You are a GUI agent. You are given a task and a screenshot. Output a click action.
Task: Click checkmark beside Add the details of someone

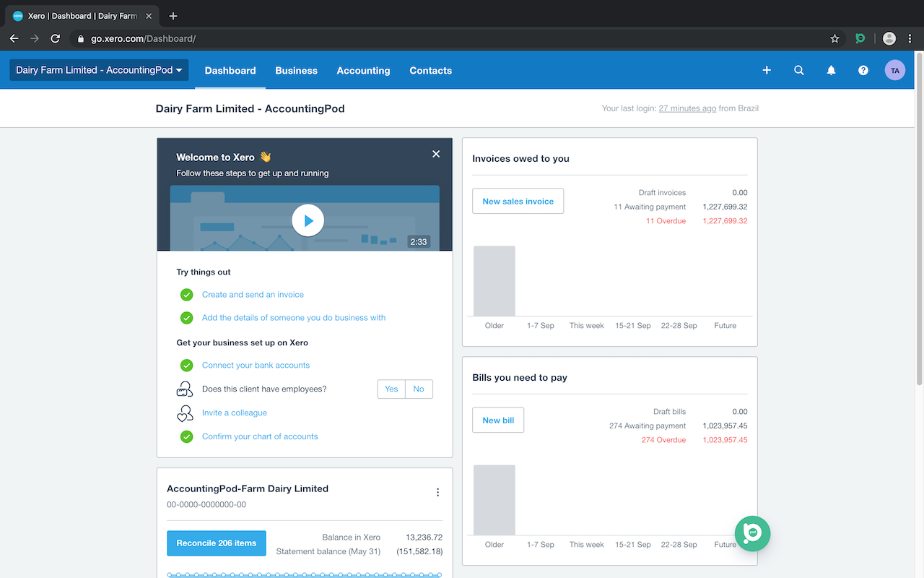186,318
